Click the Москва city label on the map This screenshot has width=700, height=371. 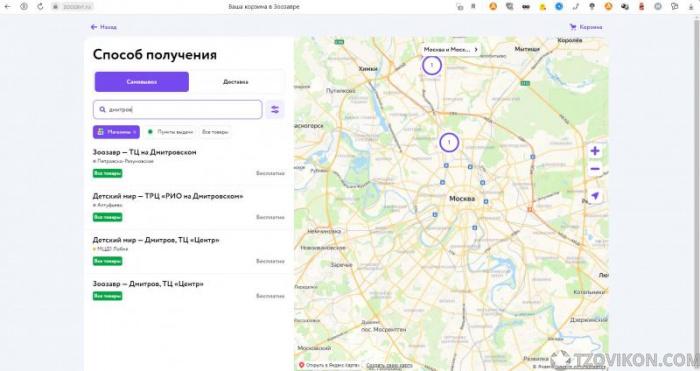[x=462, y=199]
